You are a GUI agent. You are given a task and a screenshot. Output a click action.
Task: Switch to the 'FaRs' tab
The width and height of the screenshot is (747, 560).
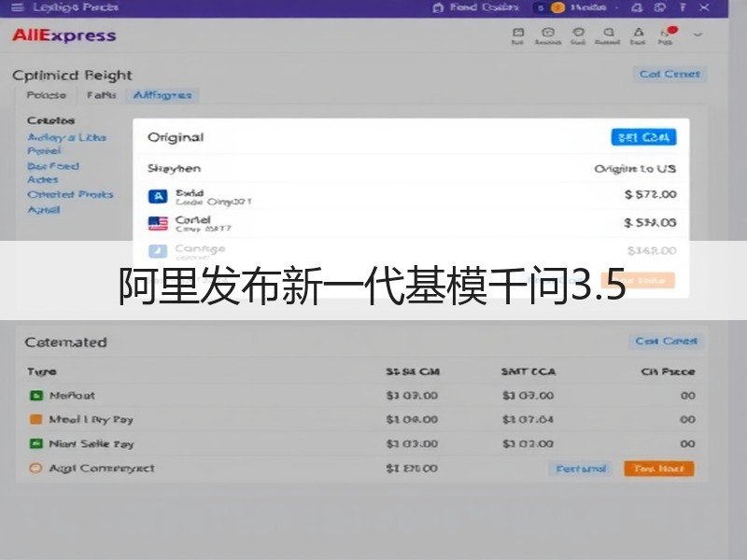tap(101, 95)
